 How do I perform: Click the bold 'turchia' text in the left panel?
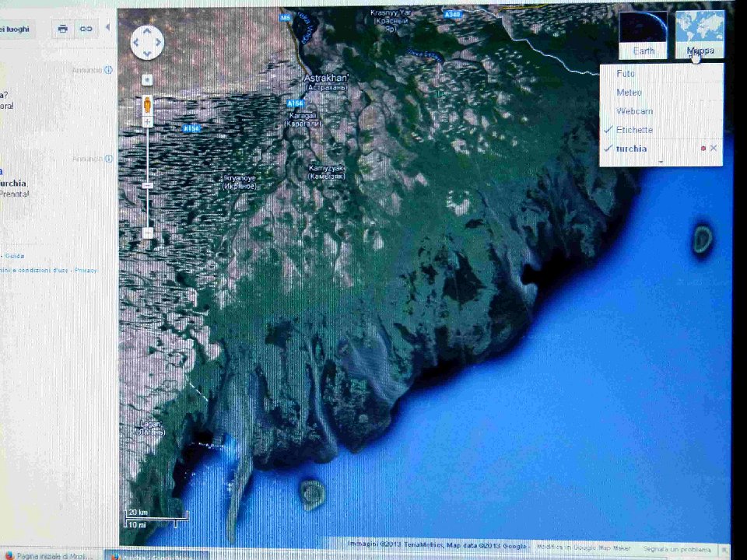tap(13, 184)
